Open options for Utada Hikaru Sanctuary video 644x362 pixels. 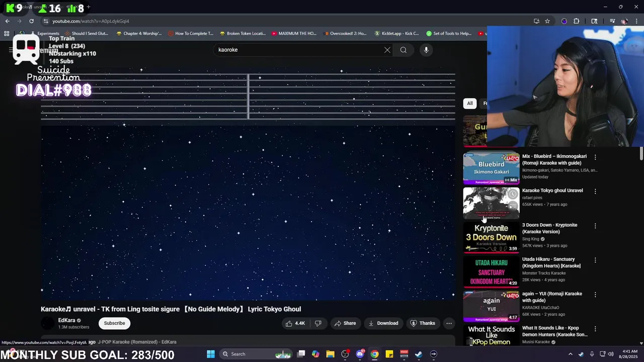point(595,260)
